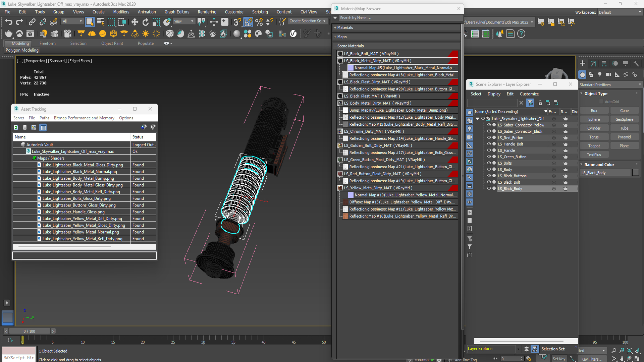Toggle visibility of LS_Body
This screenshot has width=644, height=362.
[x=489, y=170]
